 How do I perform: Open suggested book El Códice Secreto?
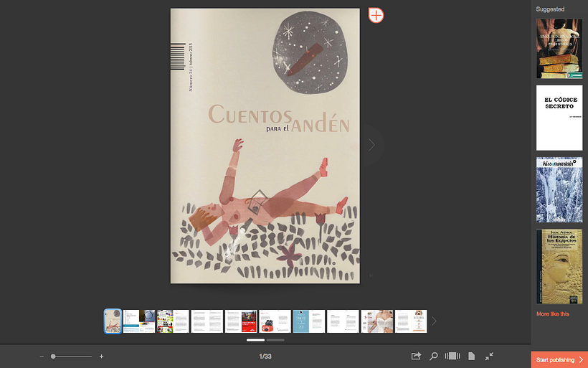coord(559,118)
